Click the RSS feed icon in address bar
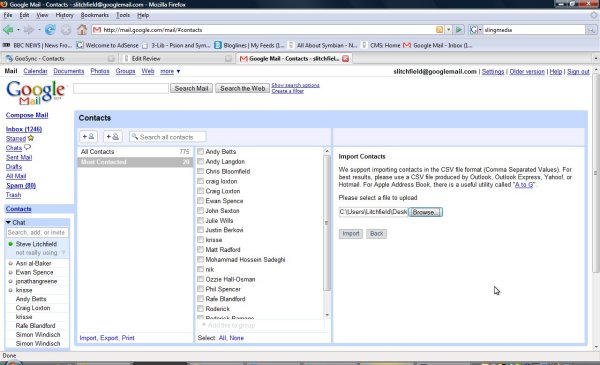Screen dimensions: 600x365 (439, 29)
